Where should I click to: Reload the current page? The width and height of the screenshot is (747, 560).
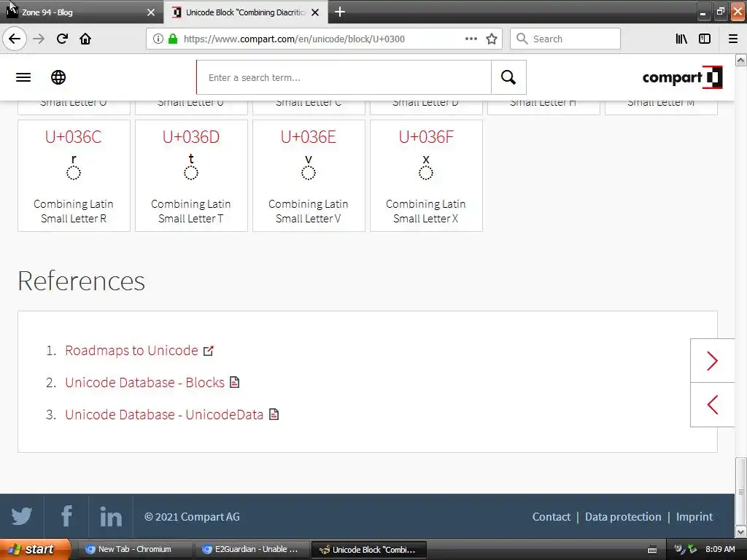coord(62,39)
